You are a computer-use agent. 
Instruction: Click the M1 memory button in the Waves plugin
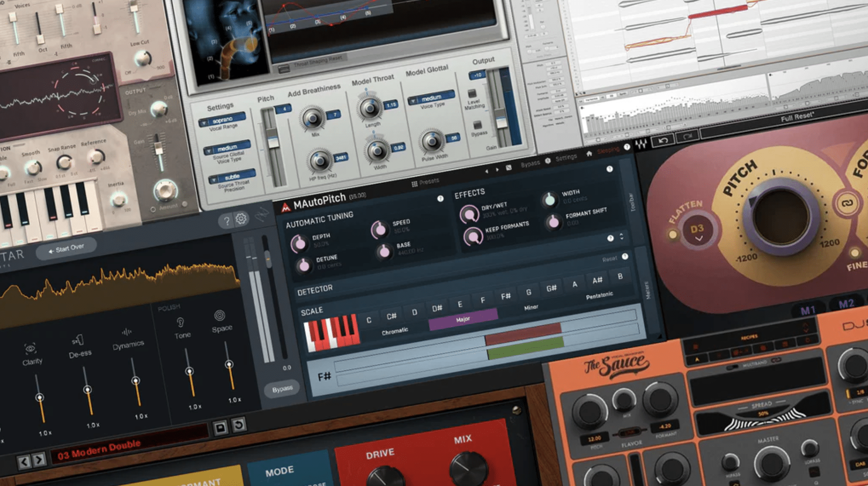(807, 310)
